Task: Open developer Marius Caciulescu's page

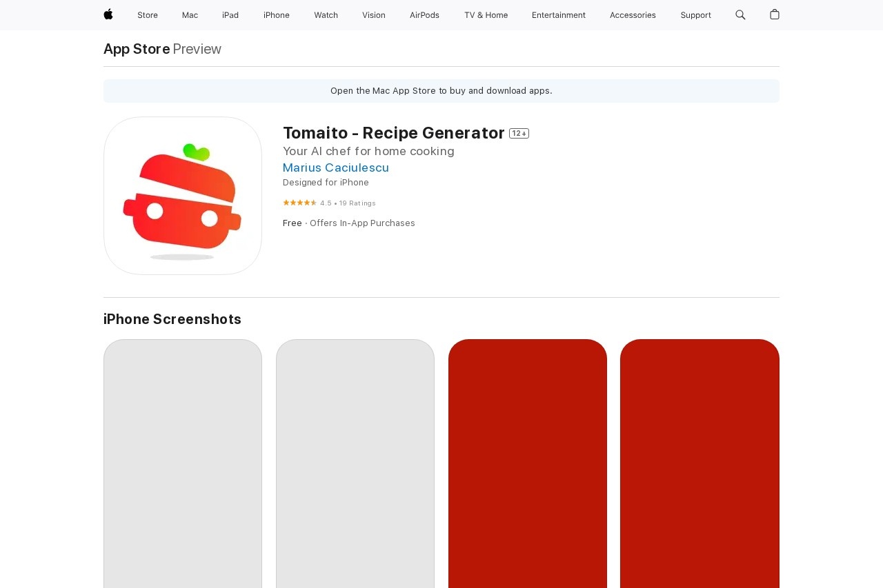Action: (336, 168)
